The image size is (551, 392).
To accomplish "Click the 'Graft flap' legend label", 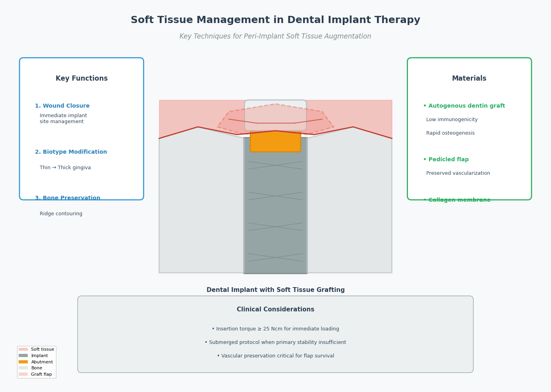I will [x=41, y=374].
